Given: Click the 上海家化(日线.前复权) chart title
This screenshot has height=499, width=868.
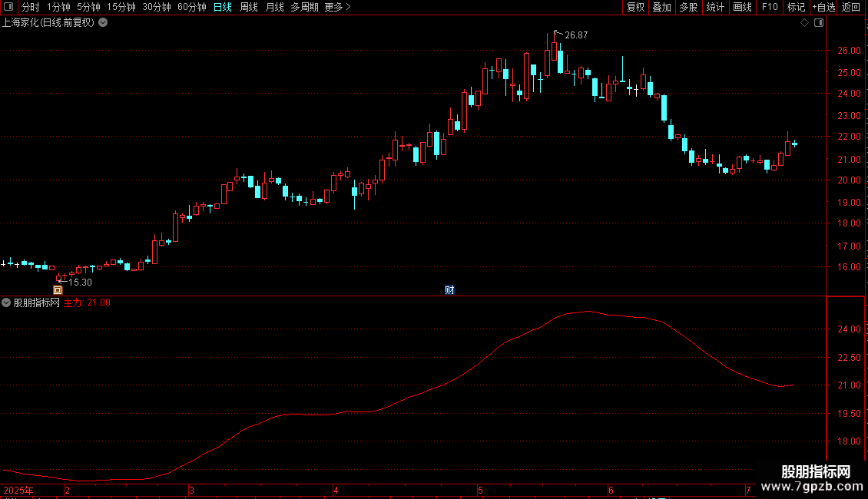Looking at the screenshot, I should [48, 23].
